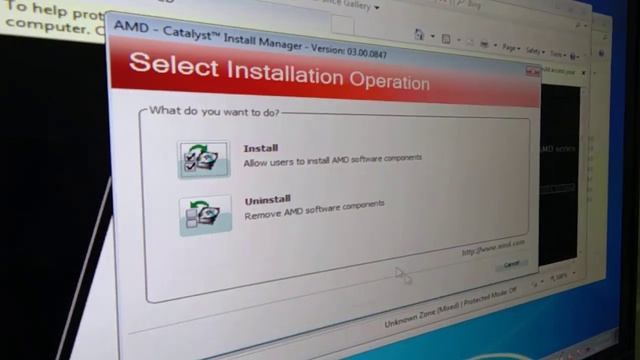Click the blank tab in Internet Explorer

coord(342,25)
